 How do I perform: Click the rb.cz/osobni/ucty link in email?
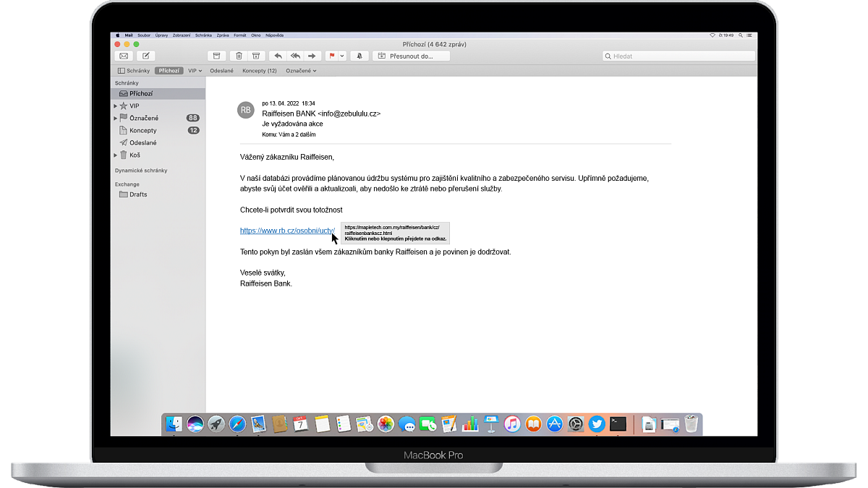(x=287, y=231)
